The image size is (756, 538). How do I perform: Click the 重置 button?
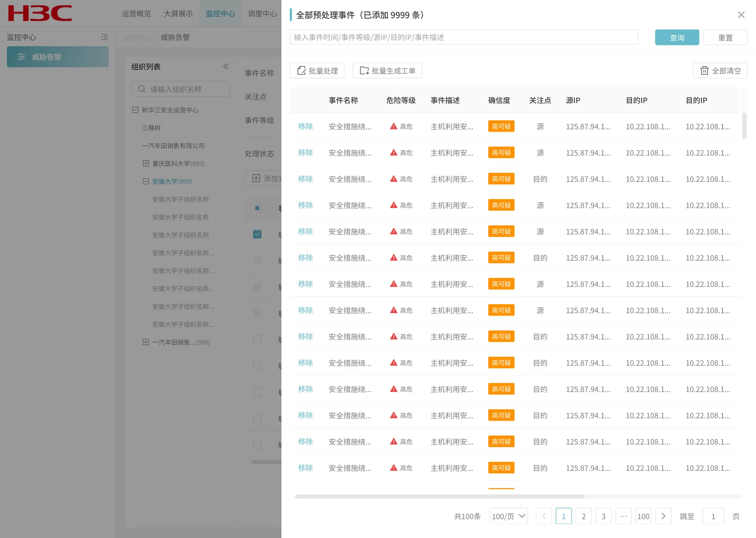725,37
